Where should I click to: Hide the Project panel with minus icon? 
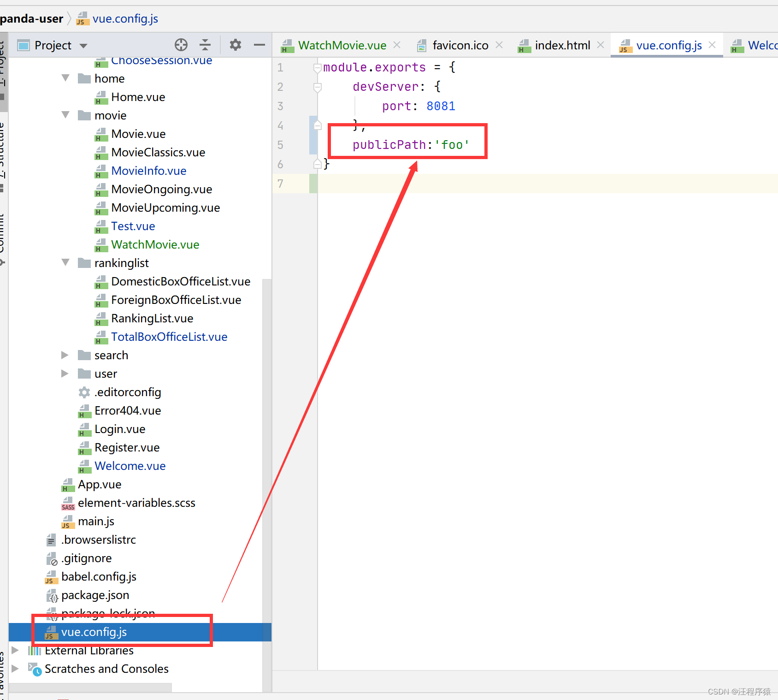(259, 45)
